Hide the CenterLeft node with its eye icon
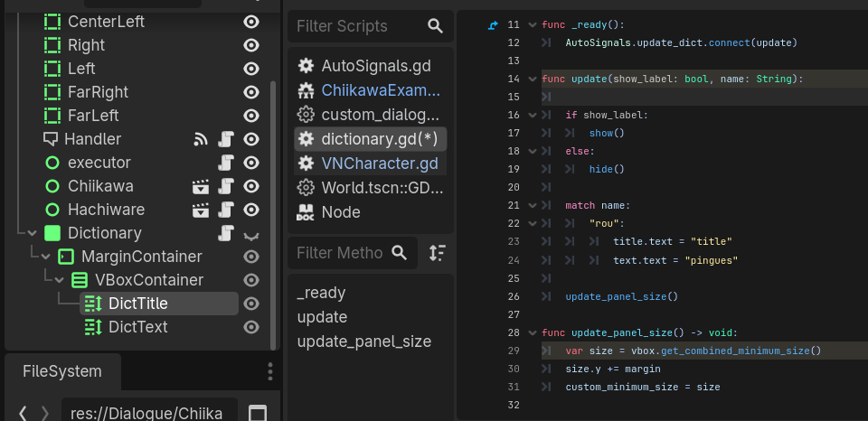The width and height of the screenshot is (868, 421). (252, 22)
